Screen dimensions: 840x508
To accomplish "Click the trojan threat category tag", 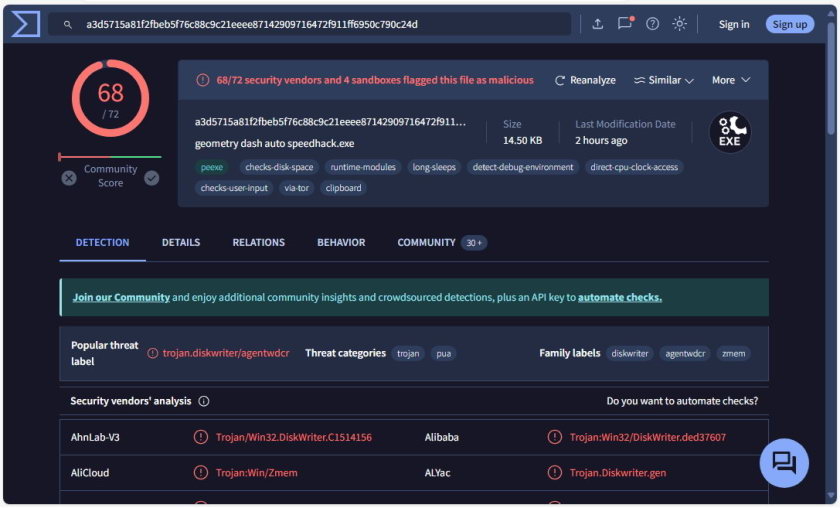I will [408, 354].
